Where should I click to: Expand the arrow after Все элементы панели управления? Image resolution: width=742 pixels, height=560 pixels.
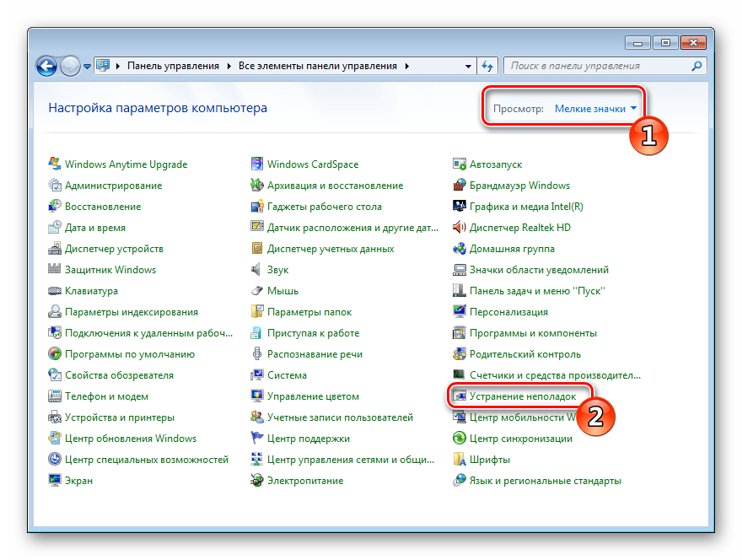(407, 66)
